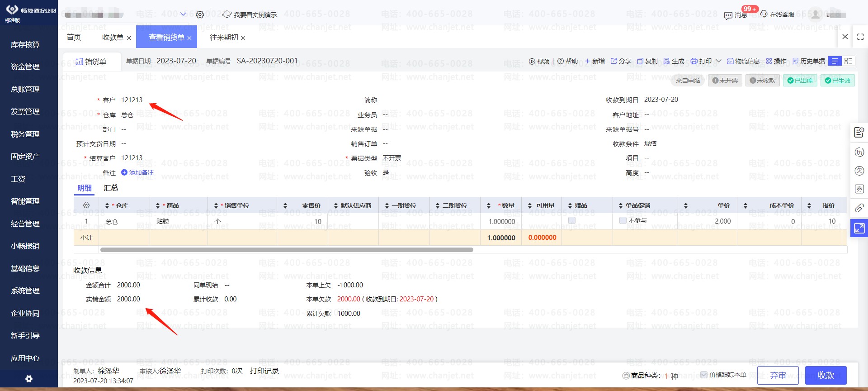Sort by the 数量 column arrows
868x391 pixels.
pos(489,205)
